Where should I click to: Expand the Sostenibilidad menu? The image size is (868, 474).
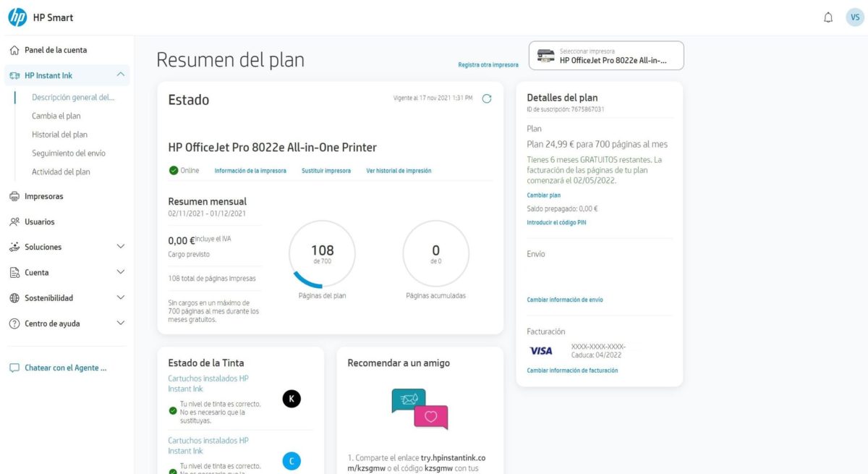coord(120,297)
